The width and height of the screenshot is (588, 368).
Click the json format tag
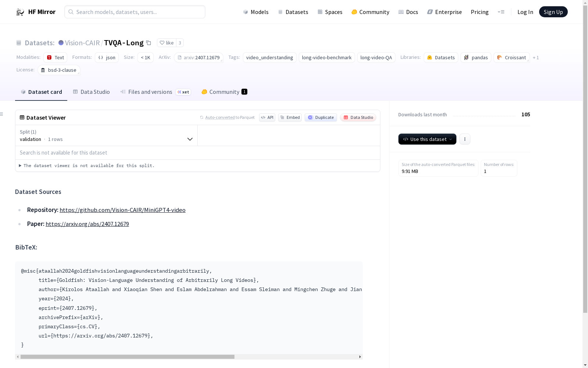pos(107,57)
